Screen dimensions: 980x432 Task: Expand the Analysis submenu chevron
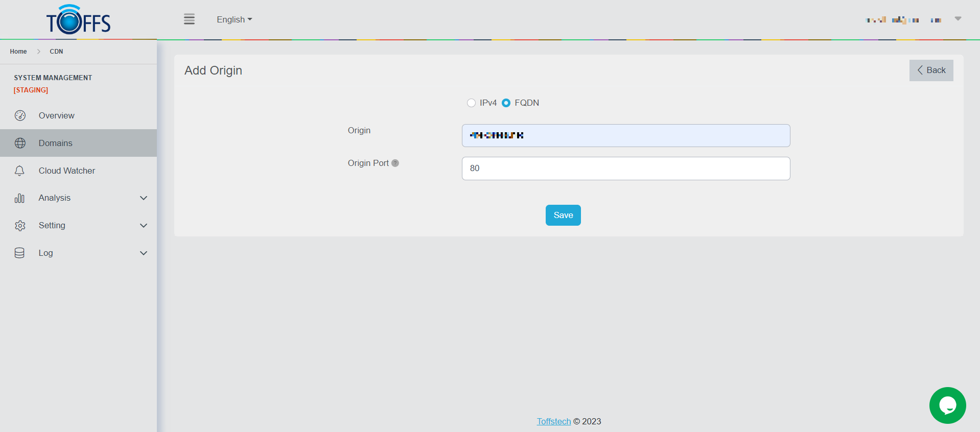click(144, 198)
